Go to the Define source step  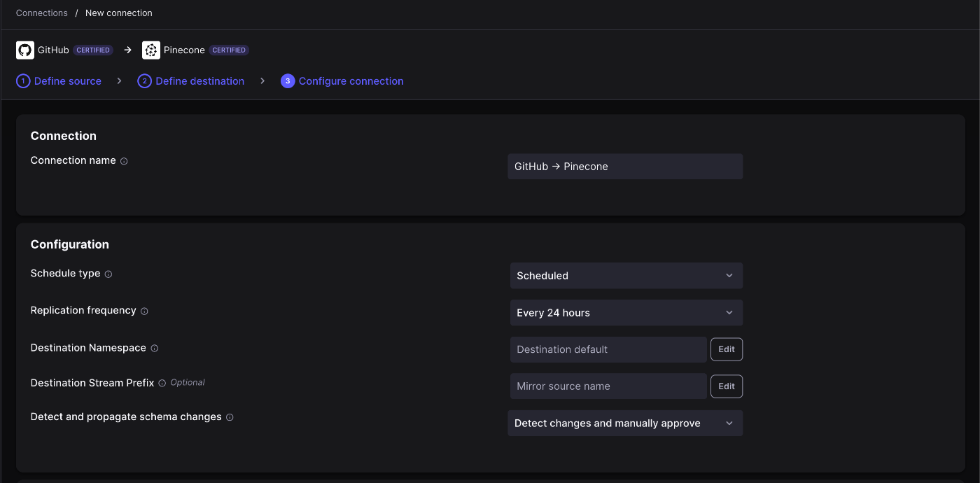click(59, 81)
